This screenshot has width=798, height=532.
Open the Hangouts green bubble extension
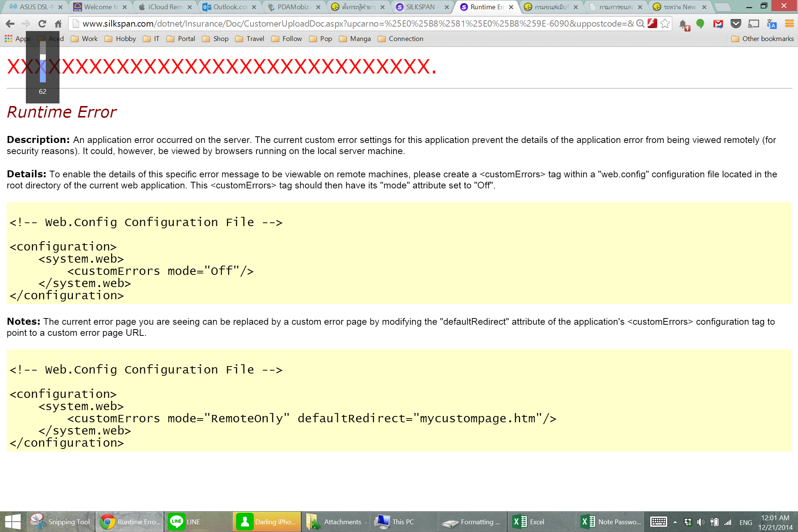[x=700, y=24]
